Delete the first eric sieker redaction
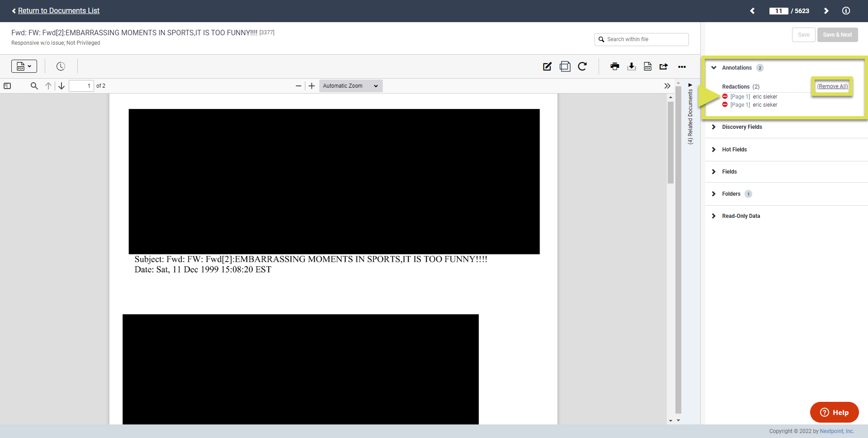This screenshot has width=868, height=438. point(725,97)
